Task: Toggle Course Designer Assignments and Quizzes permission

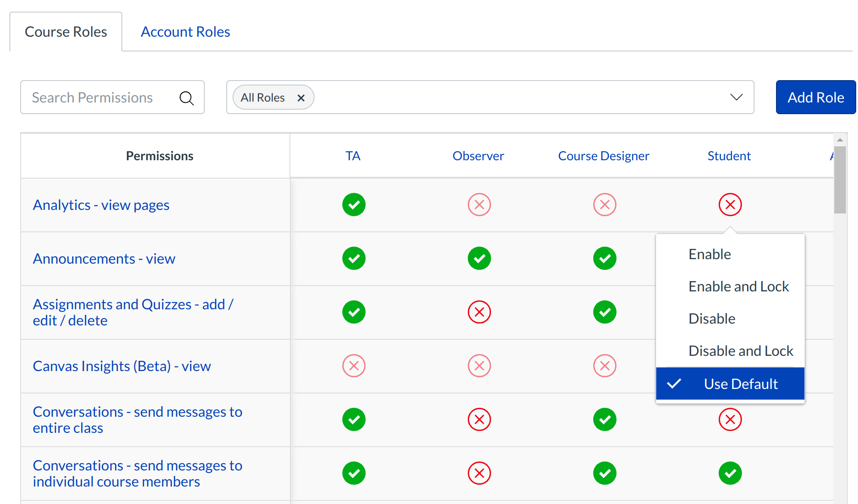Action: click(x=604, y=312)
